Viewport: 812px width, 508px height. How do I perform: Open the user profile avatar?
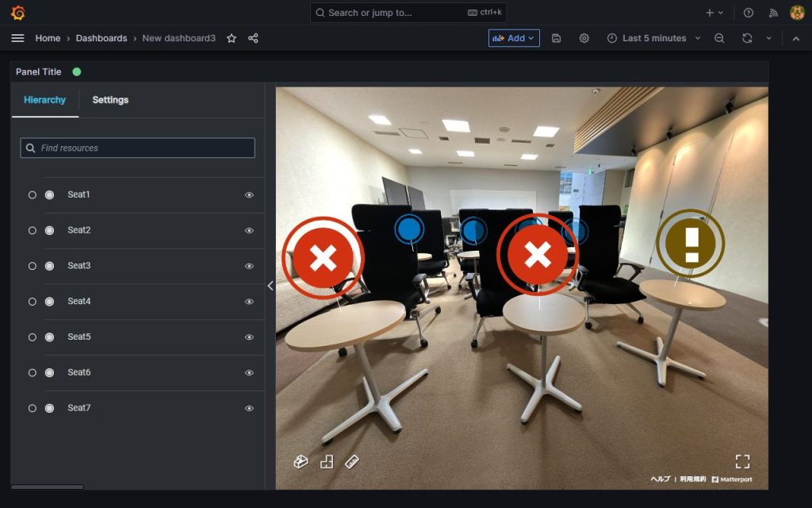click(x=797, y=13)
